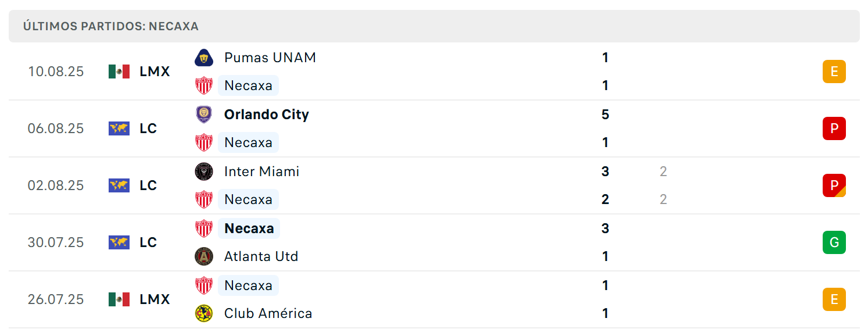Click the Pumas UNAM team name

click(x=270, y=58)
